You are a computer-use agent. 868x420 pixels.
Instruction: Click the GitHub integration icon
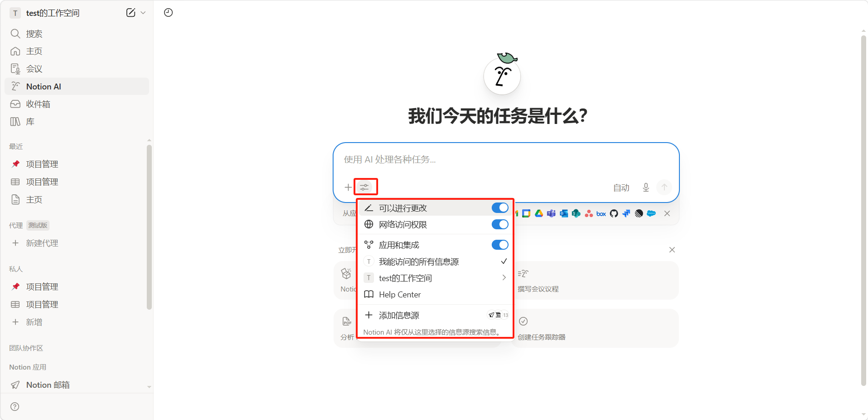tap(614, 213)
